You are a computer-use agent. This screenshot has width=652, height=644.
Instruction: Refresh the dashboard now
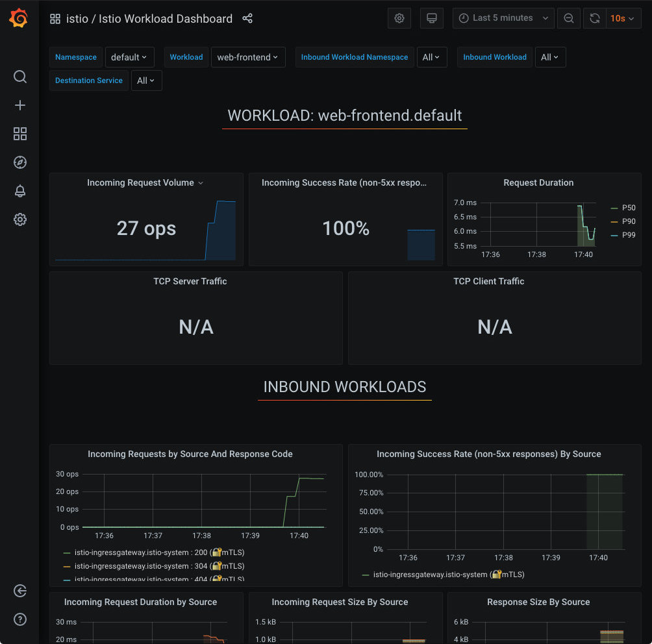click(x=594, y=18)
